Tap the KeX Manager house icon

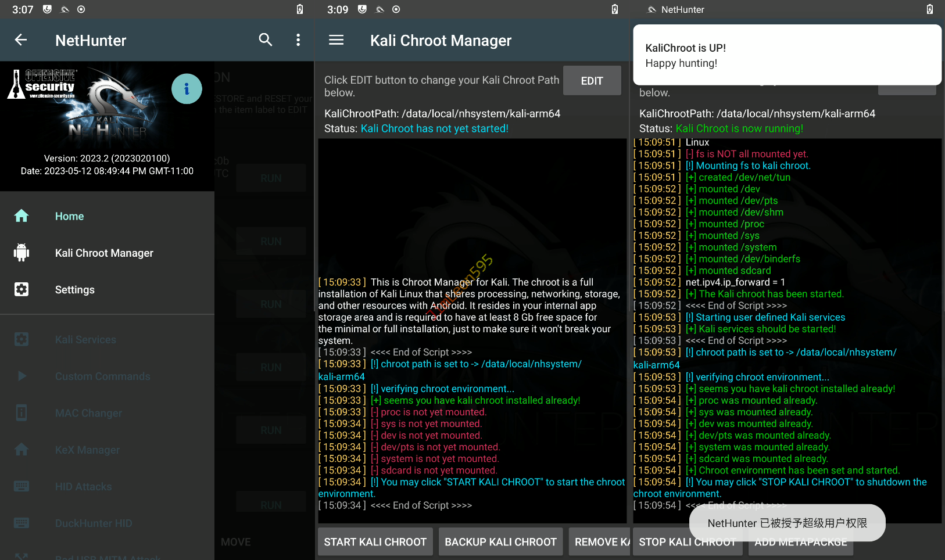tap(22, 450)
